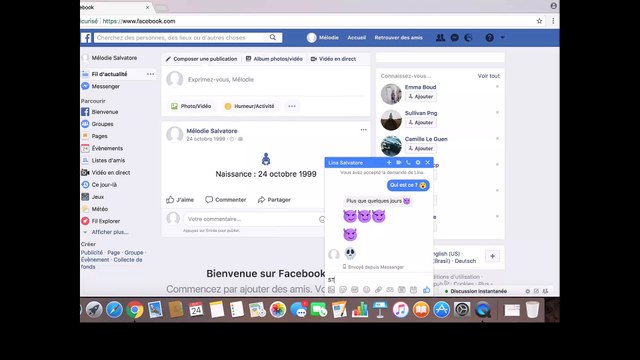640x360 pixels.
Task: Open the help question mark icon
Action: [x=489, y=38]
